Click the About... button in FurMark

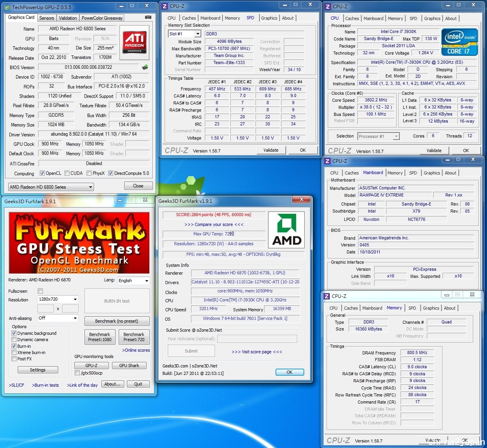[x=113, y=384]
